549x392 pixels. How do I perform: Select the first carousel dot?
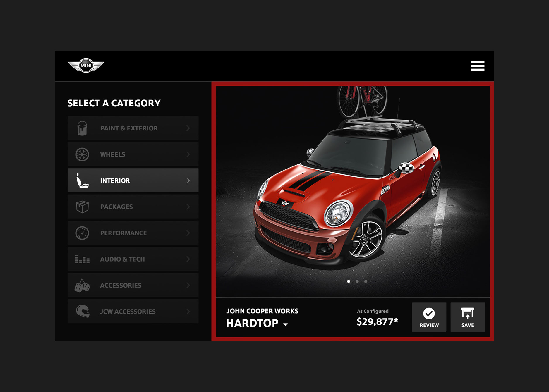click(x=349, y=281)
